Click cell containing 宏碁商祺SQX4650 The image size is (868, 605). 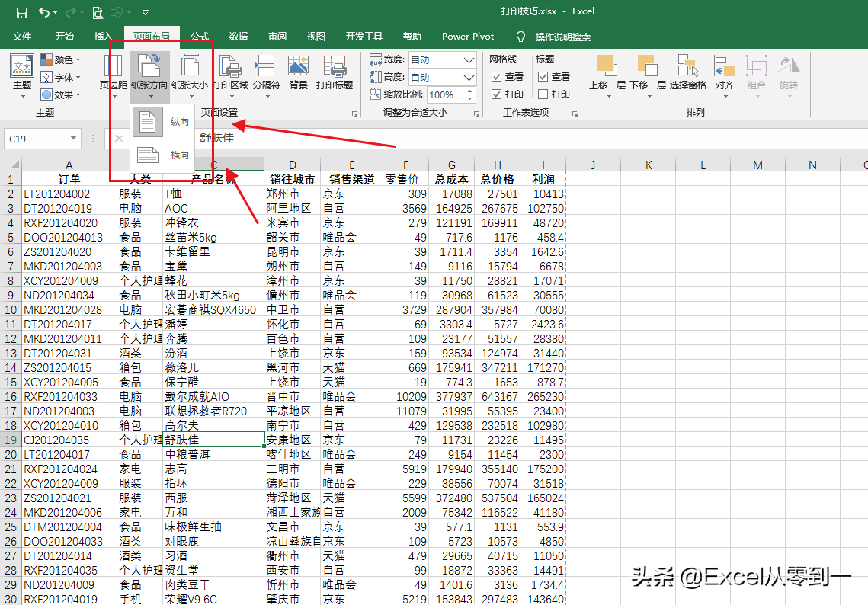[x=213, y=310]
